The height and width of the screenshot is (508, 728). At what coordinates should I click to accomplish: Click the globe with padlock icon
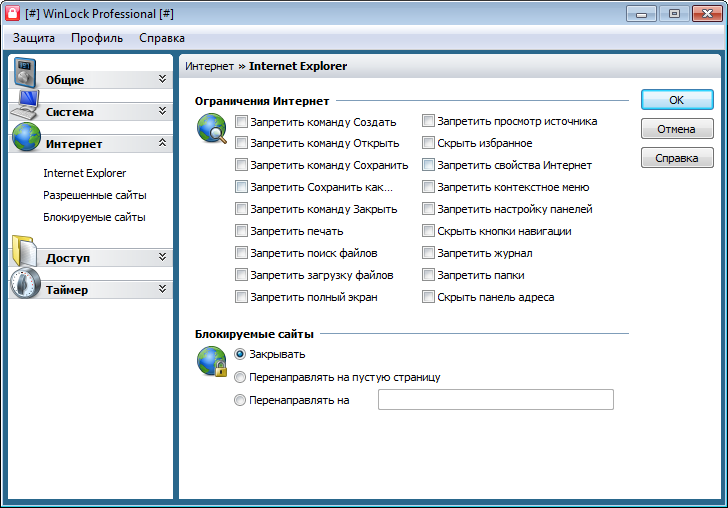pos(212,361)
